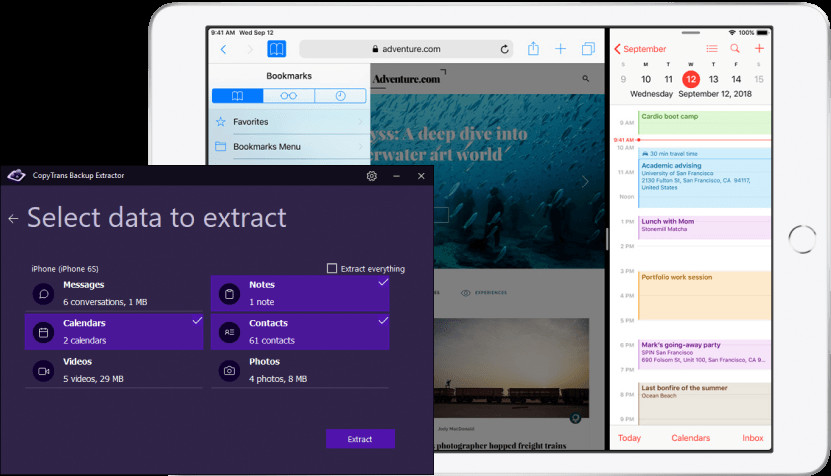
Task: Tap Safari forward arrow
Action: [x=250, y=49]
